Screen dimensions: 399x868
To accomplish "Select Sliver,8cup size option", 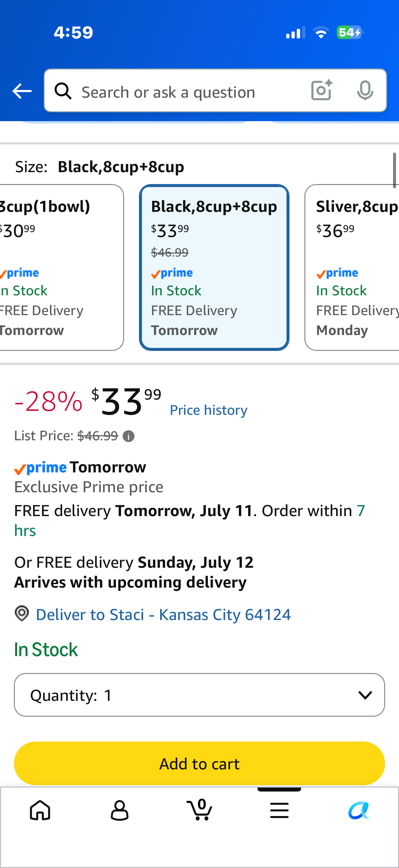I will tap(352, 267).
